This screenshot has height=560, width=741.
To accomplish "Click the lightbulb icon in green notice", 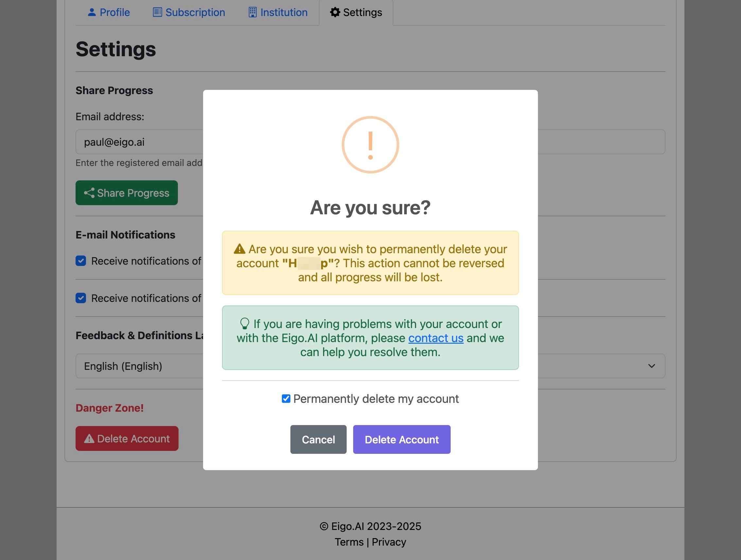I will (245, 324).
